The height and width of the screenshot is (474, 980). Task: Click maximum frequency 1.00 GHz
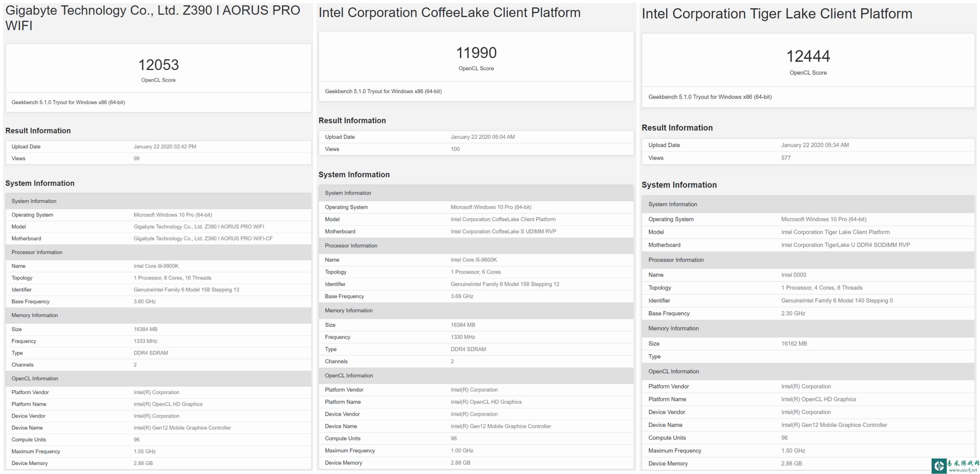pos(462,451)
